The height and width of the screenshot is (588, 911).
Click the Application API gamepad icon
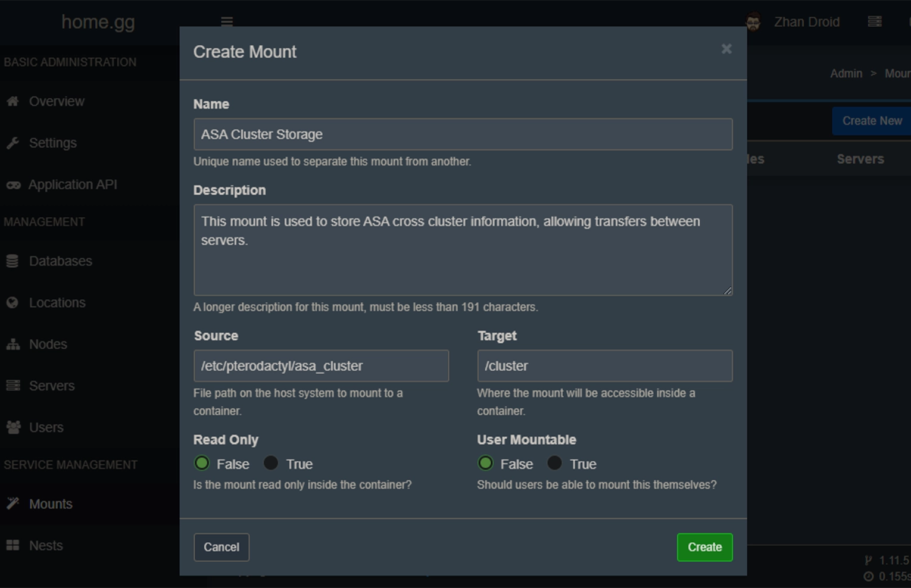(13, 185)
